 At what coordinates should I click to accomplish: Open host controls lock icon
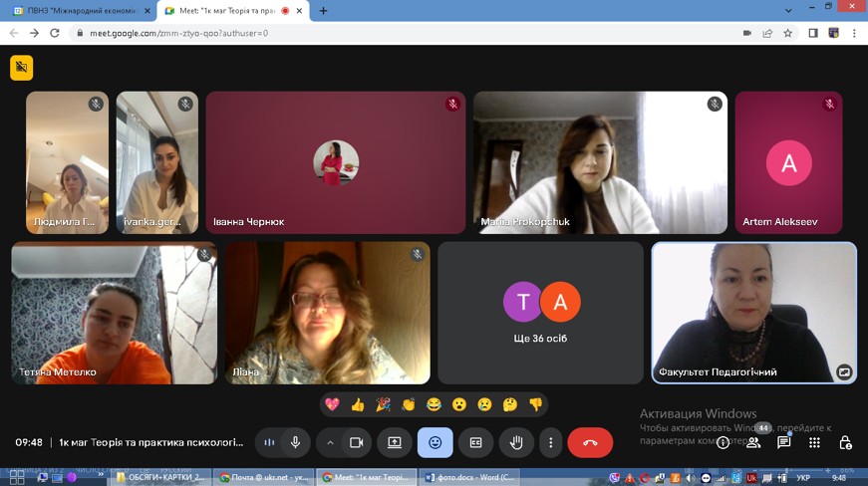click(845, 442)
